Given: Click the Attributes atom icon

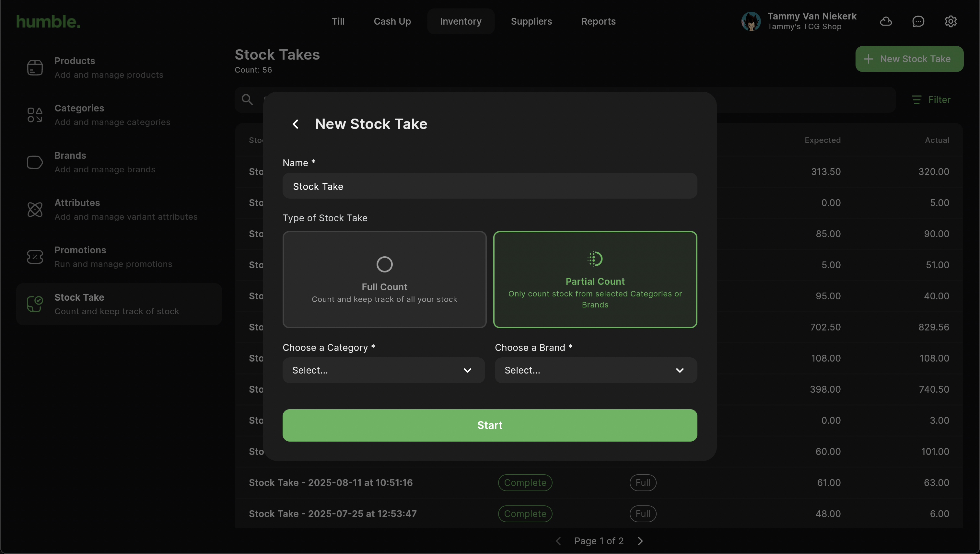Looking at the screenshot, I should tap(35, 210).
